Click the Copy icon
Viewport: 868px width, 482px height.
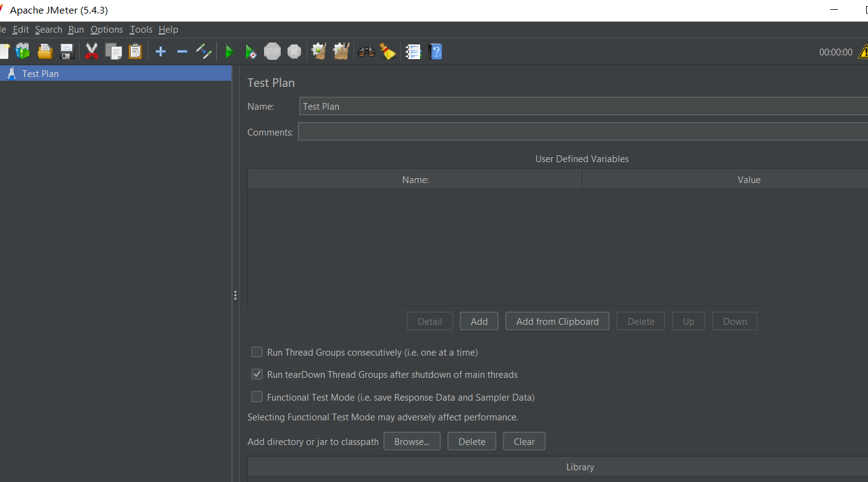pyautogui.click(x=114, y=51)
